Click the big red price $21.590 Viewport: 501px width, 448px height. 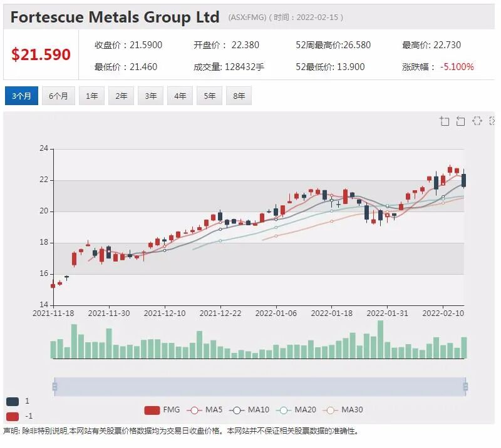41,54
